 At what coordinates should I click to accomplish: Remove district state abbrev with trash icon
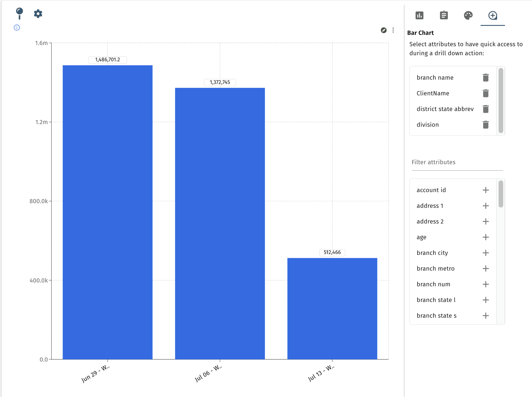[x=485, y=109]
